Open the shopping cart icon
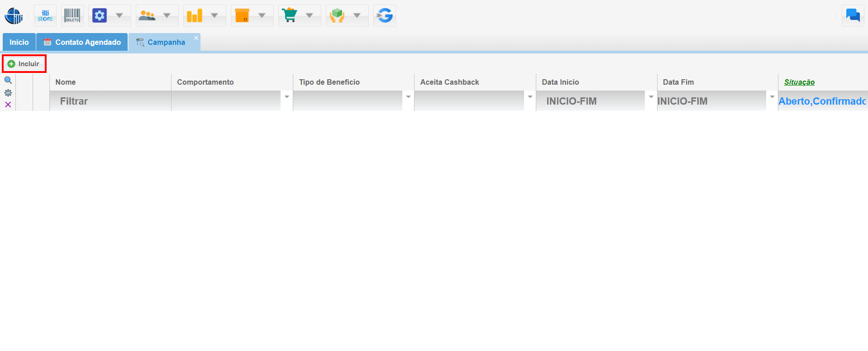868x351 pixels. [x=290, y=16]
